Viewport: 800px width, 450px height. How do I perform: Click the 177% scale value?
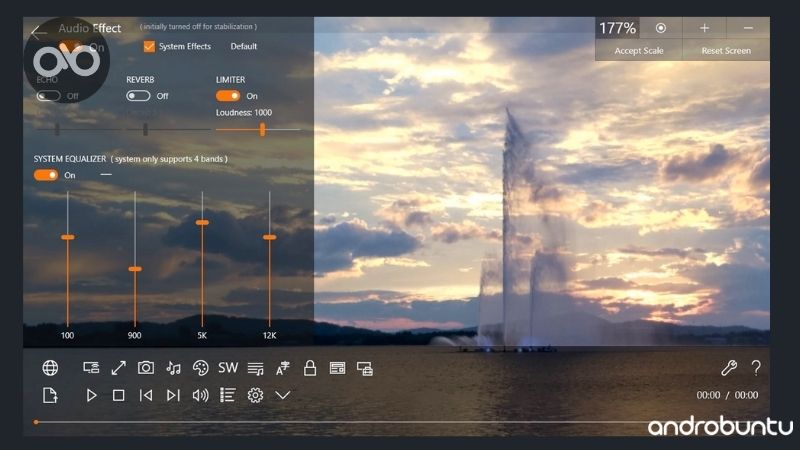click(617, 28)
